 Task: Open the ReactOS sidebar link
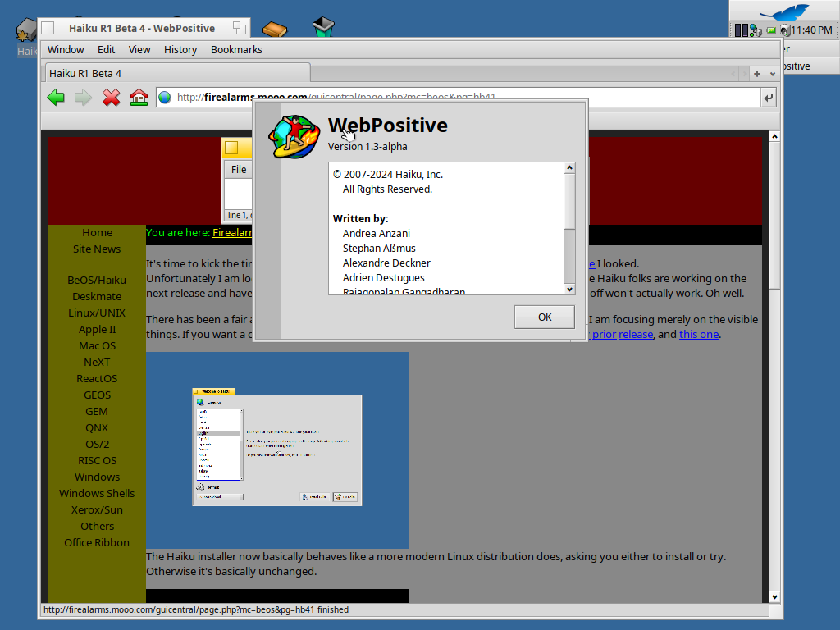(97, 379)
